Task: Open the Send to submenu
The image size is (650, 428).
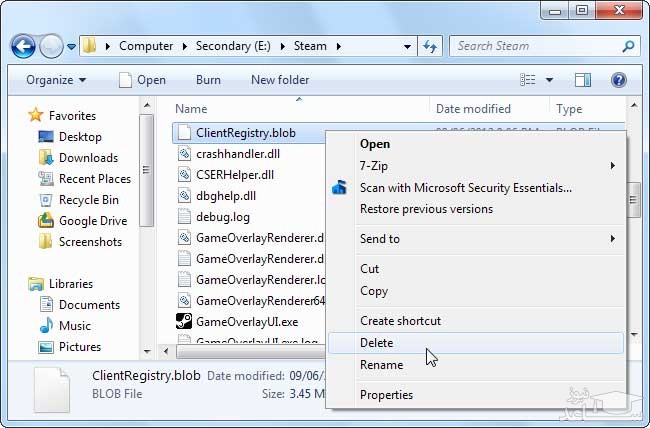Action: click(476, 239)
